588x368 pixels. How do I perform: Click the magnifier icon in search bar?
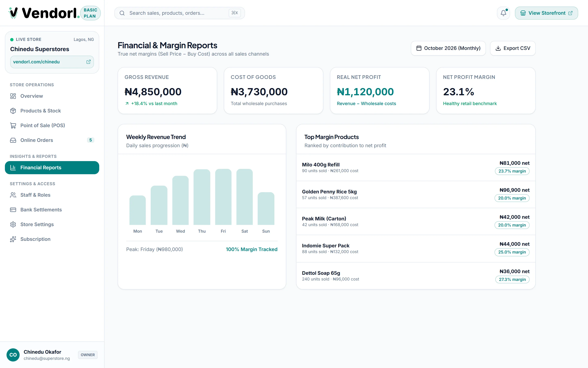(x=122, y=13)
